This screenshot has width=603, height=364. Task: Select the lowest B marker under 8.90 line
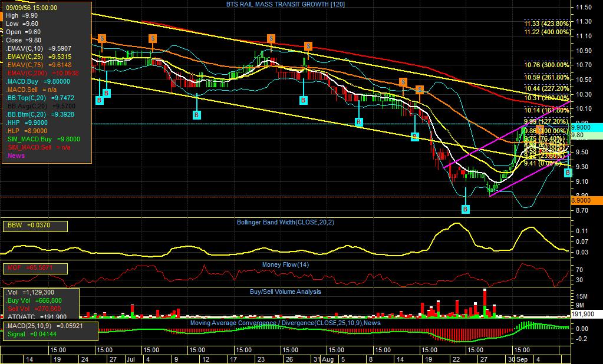pos(466,209)
